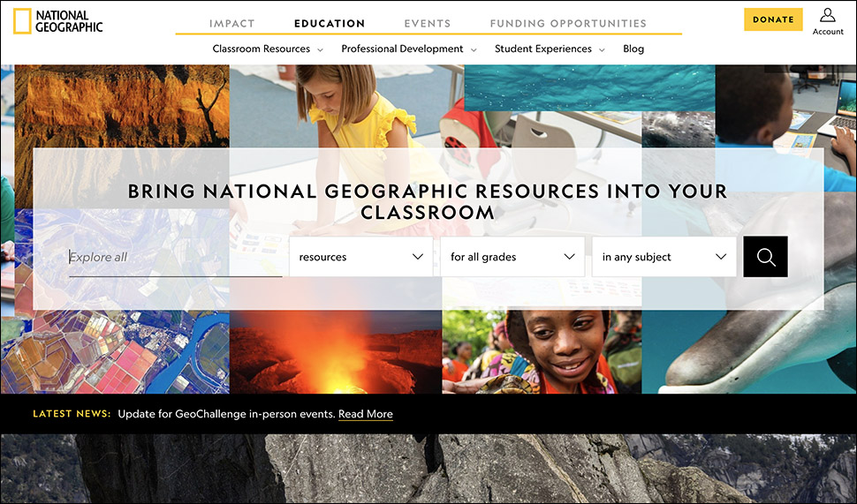The image size is (857, 504).
Task: Click the yellow Donate button
Action: click(773, 19)
